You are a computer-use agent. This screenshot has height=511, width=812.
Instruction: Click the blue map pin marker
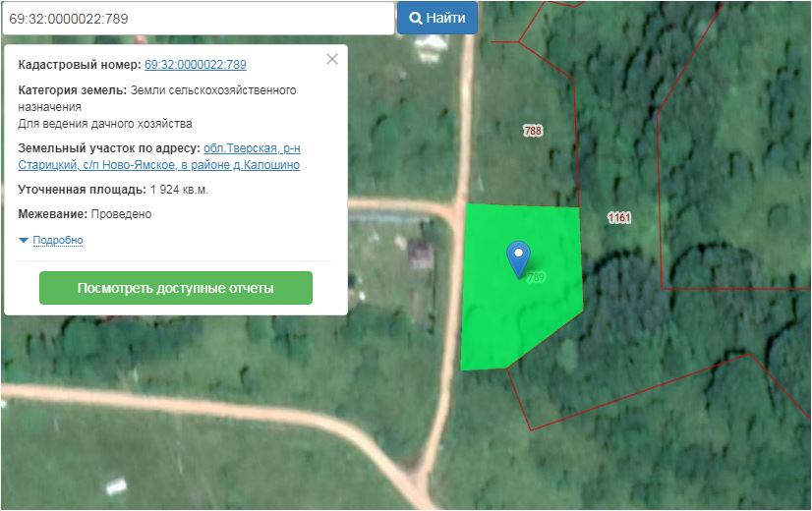coord(518,258)
